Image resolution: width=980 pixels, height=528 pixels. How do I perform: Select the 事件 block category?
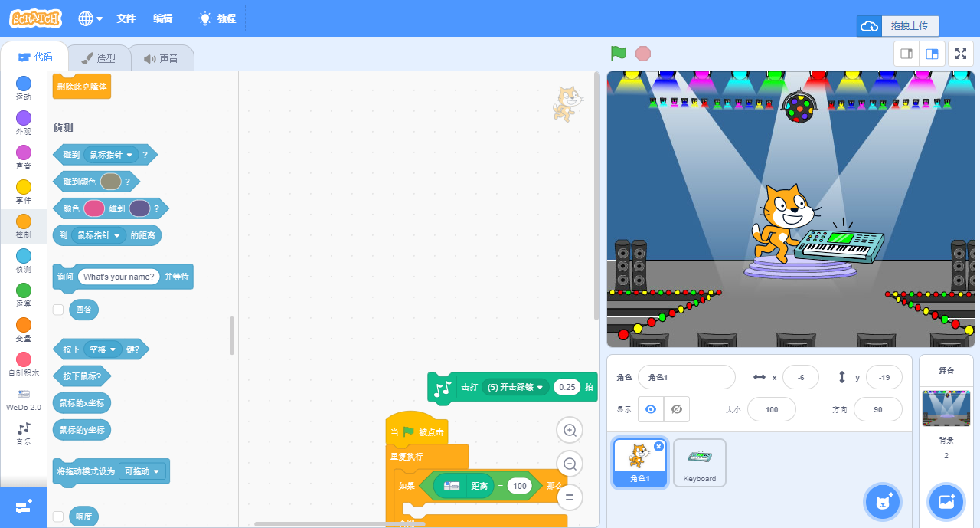(x=24, y=192)
